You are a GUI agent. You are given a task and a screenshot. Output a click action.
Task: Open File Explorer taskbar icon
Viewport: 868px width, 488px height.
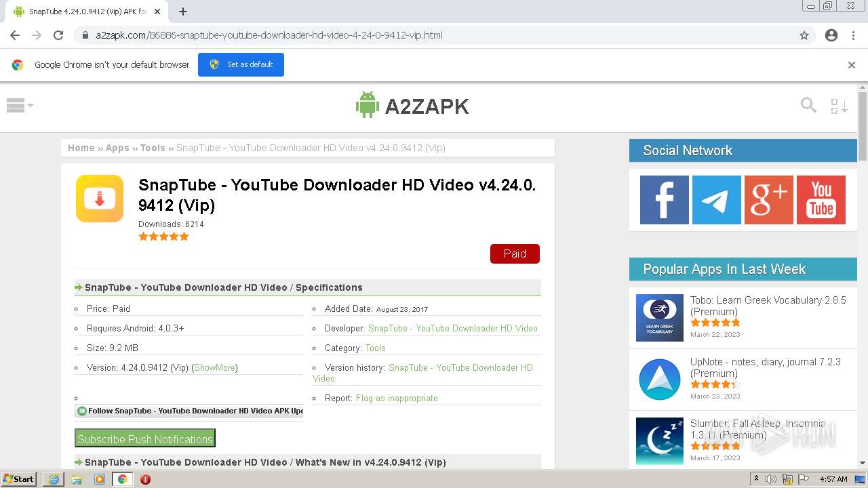77,479
